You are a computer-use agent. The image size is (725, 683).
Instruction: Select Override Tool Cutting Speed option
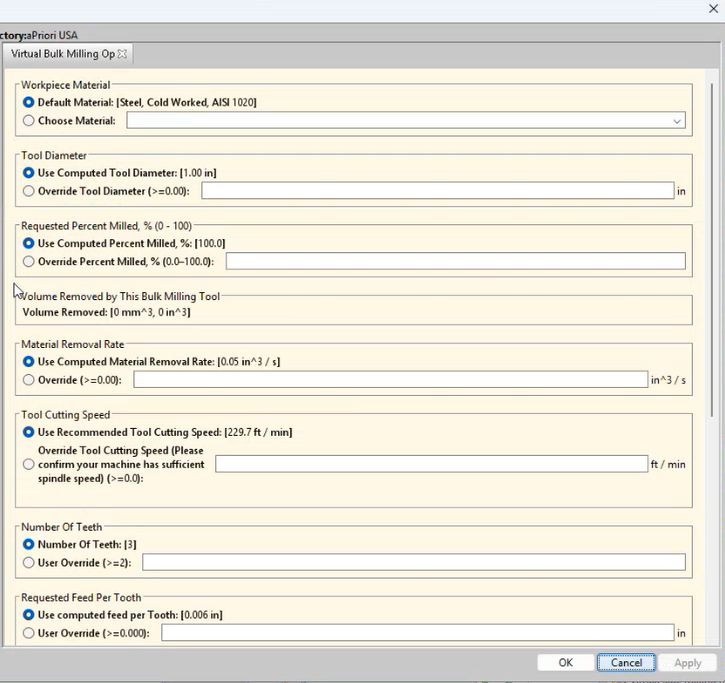point(29,464)
